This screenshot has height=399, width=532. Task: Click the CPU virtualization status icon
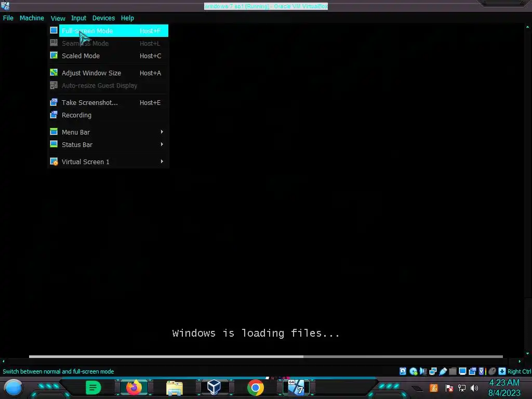coord(482,371)
